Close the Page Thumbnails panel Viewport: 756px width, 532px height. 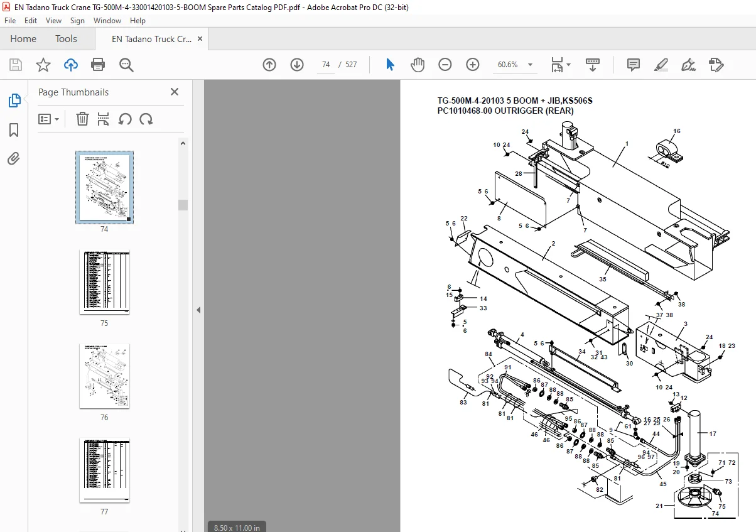click(x=175, y=92)
